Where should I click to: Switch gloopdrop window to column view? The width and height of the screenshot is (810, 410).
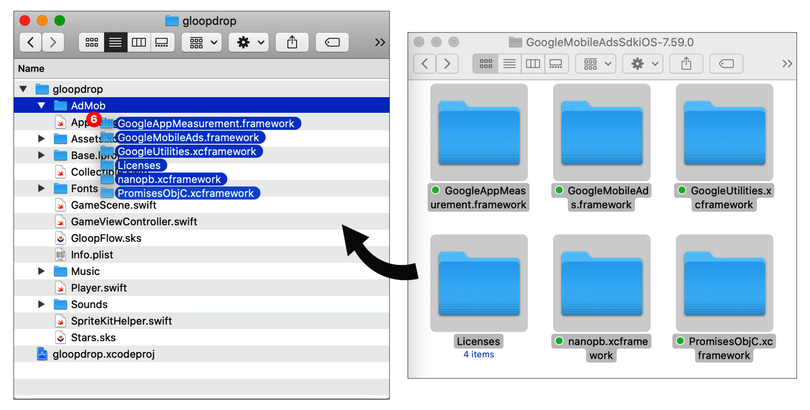click(138, 42)
